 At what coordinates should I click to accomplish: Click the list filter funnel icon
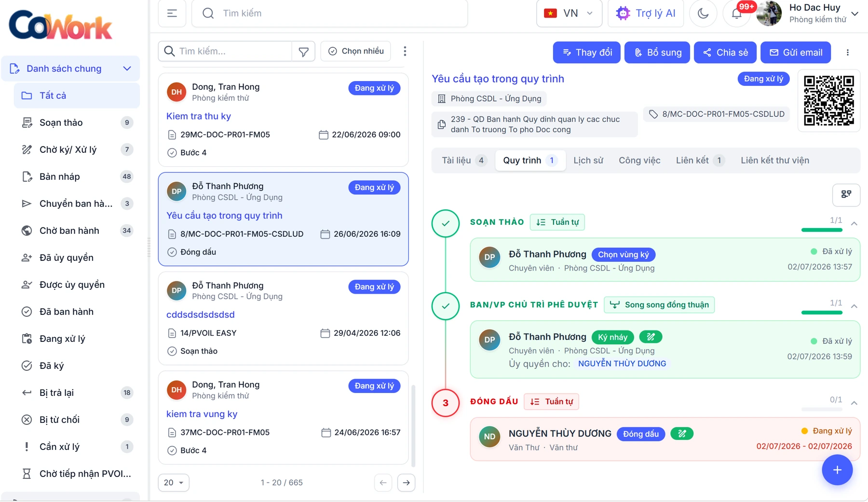tap(303, 51)
